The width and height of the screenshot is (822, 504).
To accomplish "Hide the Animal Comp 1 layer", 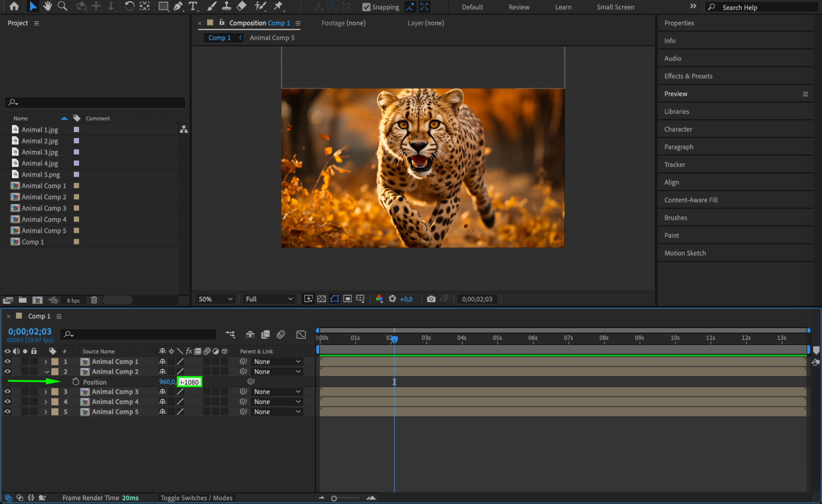I will [7, 361].
